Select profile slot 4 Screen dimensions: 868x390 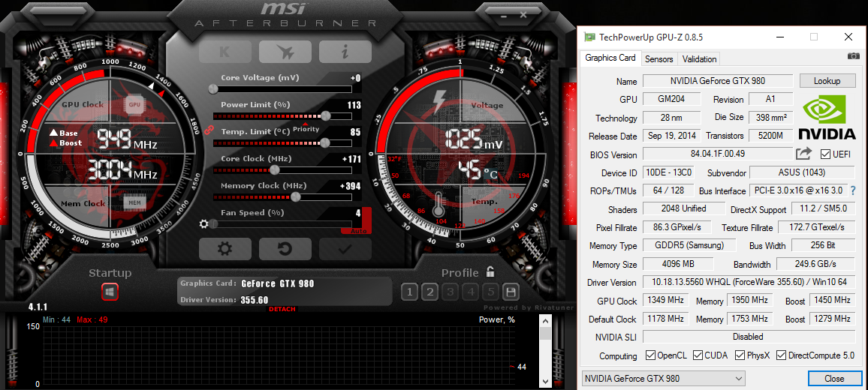pyautogui.click(x=471, y=292)
